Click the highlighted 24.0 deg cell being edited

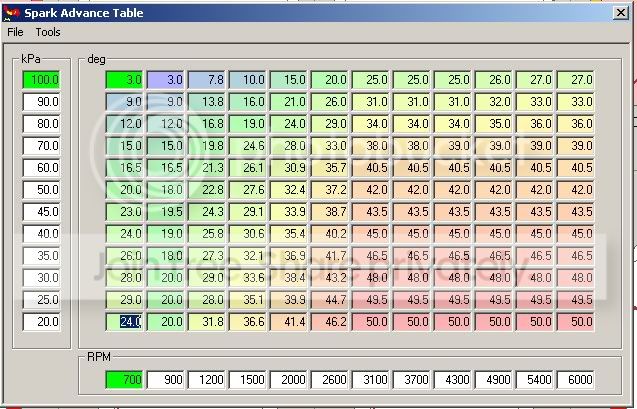124,322
